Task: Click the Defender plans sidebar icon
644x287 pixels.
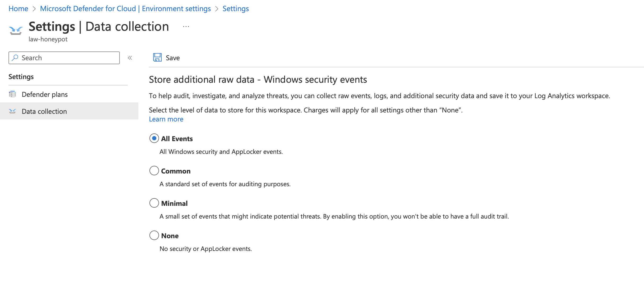Action: (x=12, y=94)
